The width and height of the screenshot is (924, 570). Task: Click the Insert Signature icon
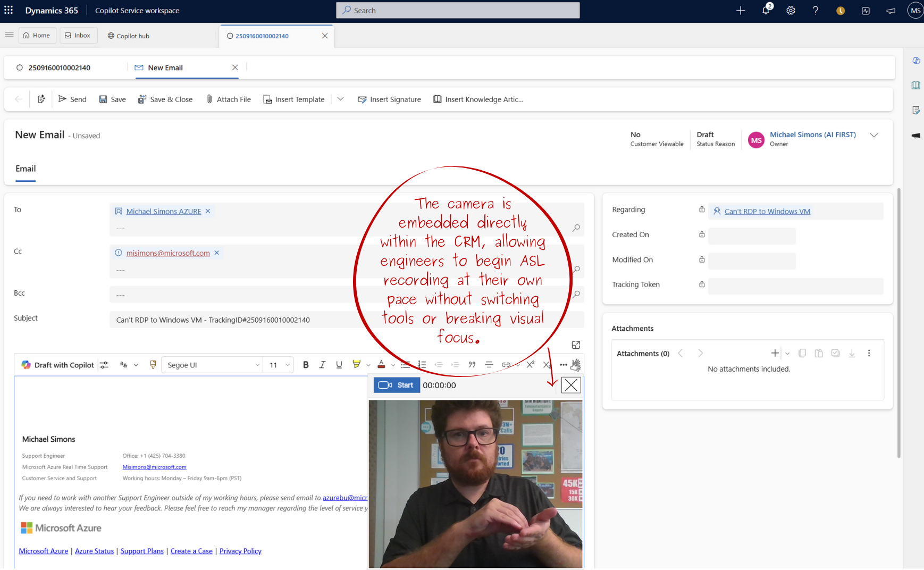[x=362, y=99]
